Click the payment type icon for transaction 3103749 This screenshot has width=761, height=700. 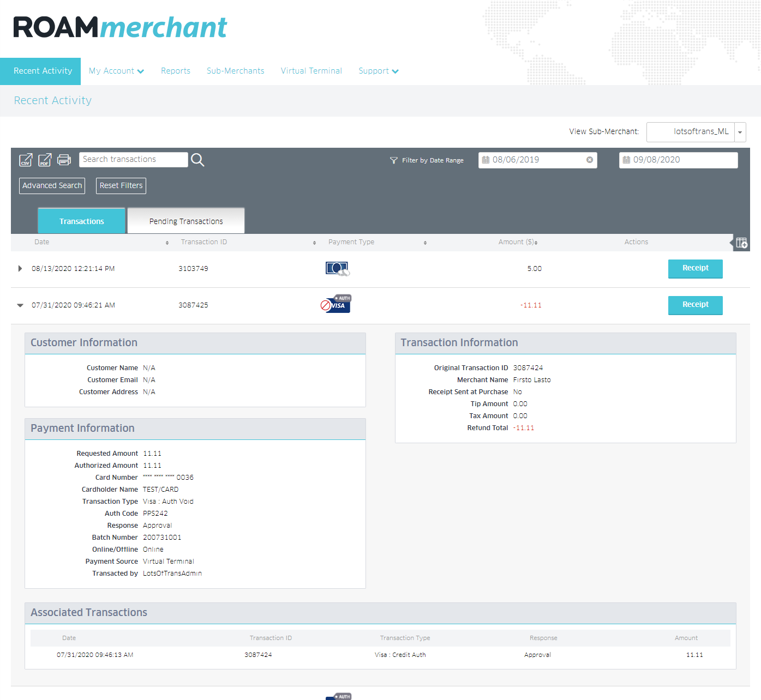[x=337, y=268]
